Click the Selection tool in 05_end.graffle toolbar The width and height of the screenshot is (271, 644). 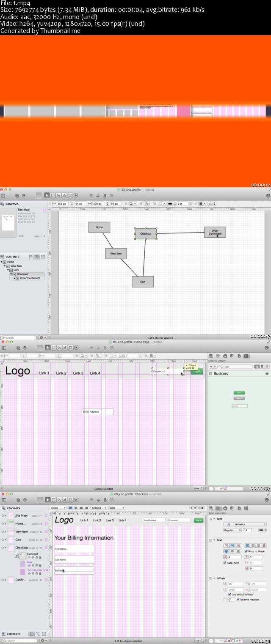[48, 348]
